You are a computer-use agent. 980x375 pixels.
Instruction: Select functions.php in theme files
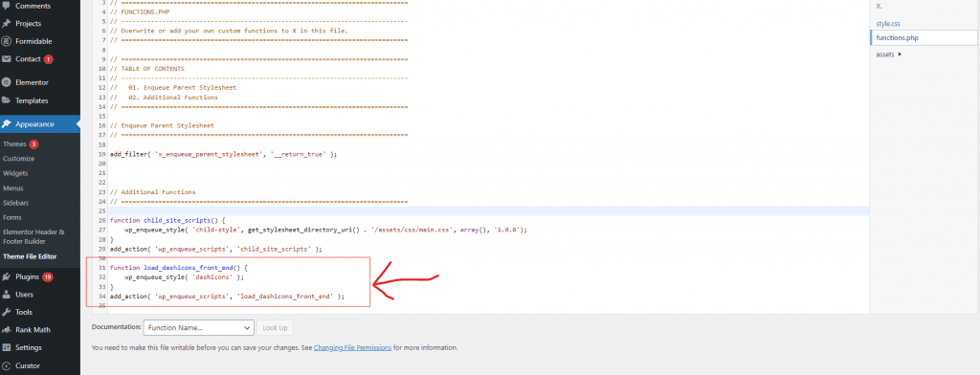coord(898,38)
